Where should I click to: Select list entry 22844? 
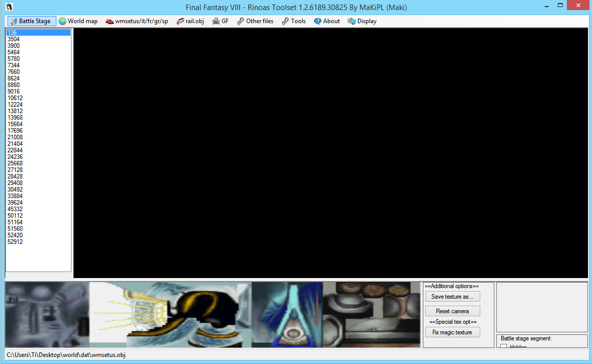click(38, 150)
